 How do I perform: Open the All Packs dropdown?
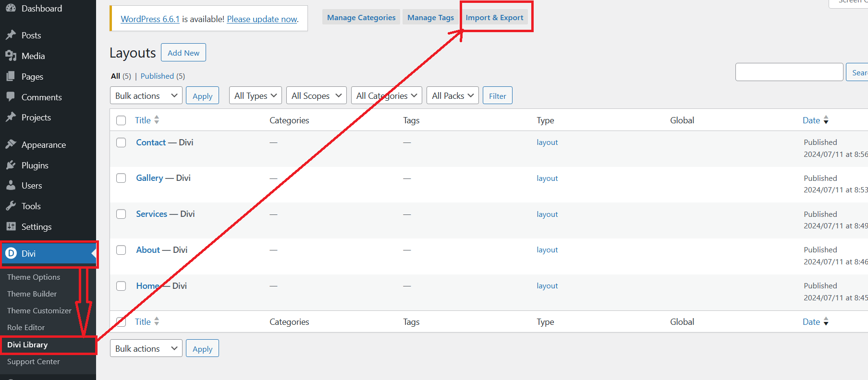452,95
